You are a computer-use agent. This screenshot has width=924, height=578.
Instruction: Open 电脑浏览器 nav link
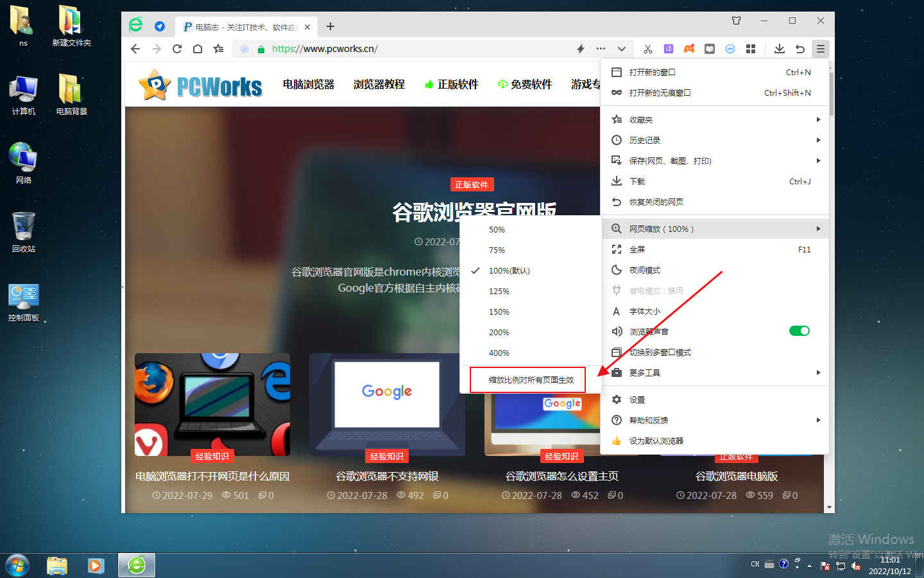309,84
